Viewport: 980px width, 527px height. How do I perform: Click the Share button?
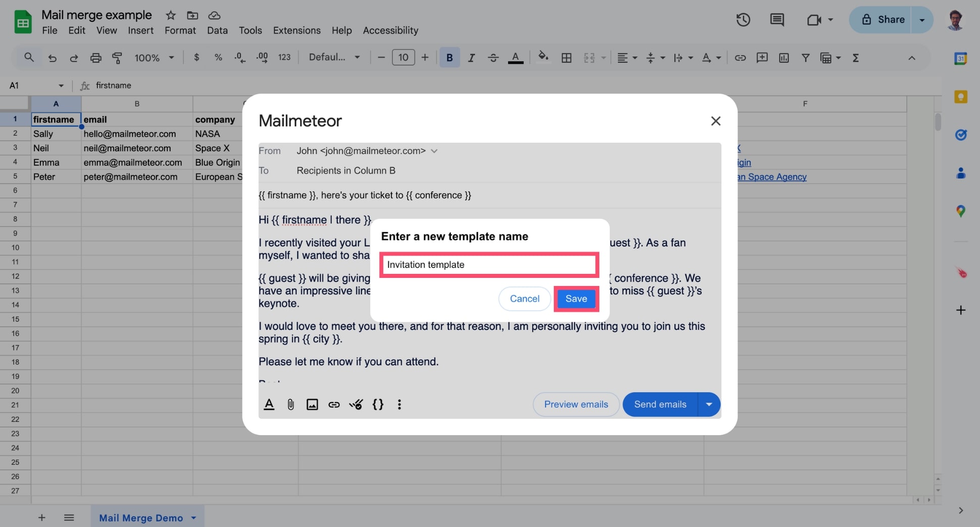(881, 20)
